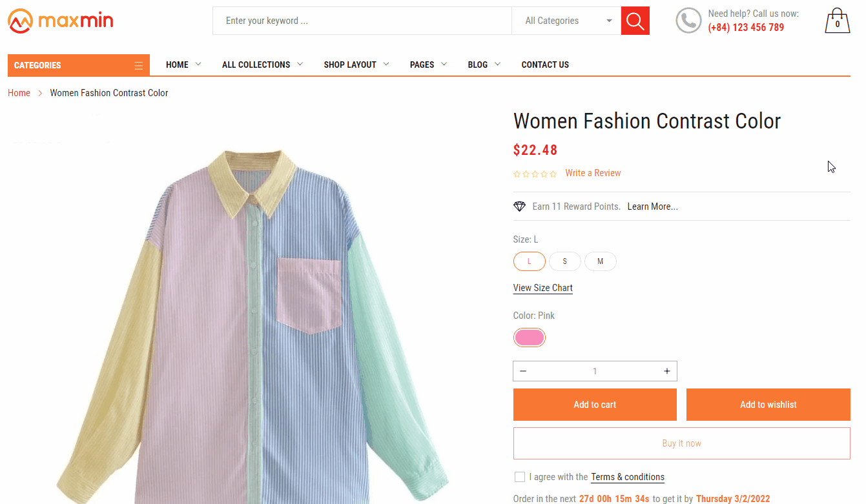This screenshot has width=866, height=504.
Task: Check the Terms & conditions agreement box
Action: point(519,477)
